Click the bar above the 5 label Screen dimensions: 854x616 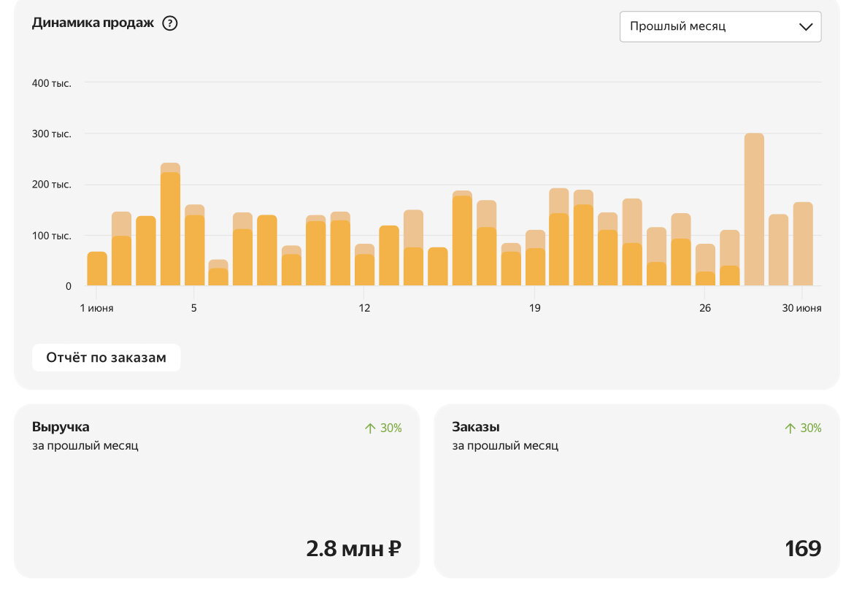tap(194, 245)
